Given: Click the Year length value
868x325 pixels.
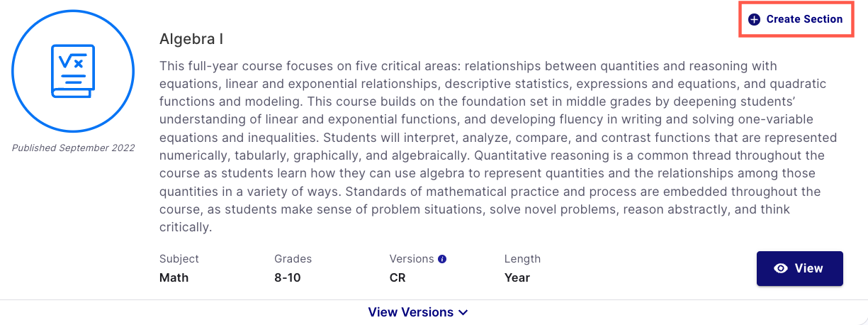Looking at the screenshot, I should pos(517,277).
